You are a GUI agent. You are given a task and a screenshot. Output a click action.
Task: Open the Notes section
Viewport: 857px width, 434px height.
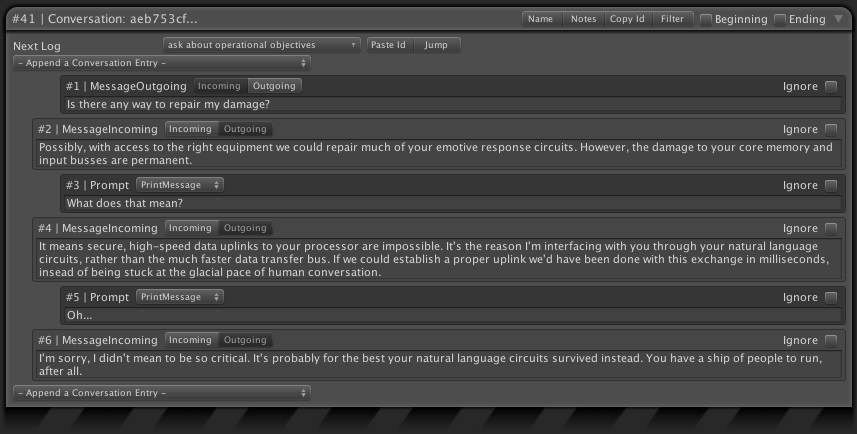pos(583,19)
